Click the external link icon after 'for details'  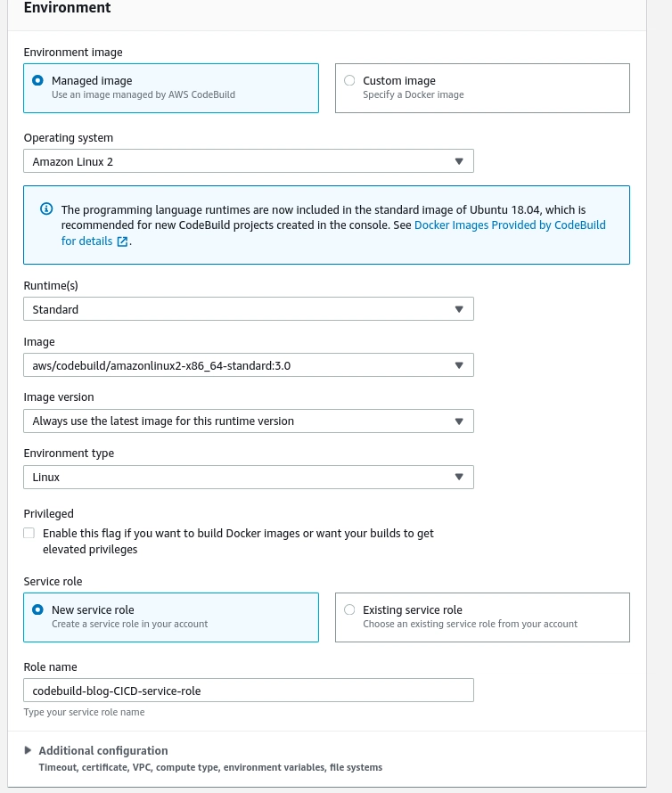click(x=122, y=241)
